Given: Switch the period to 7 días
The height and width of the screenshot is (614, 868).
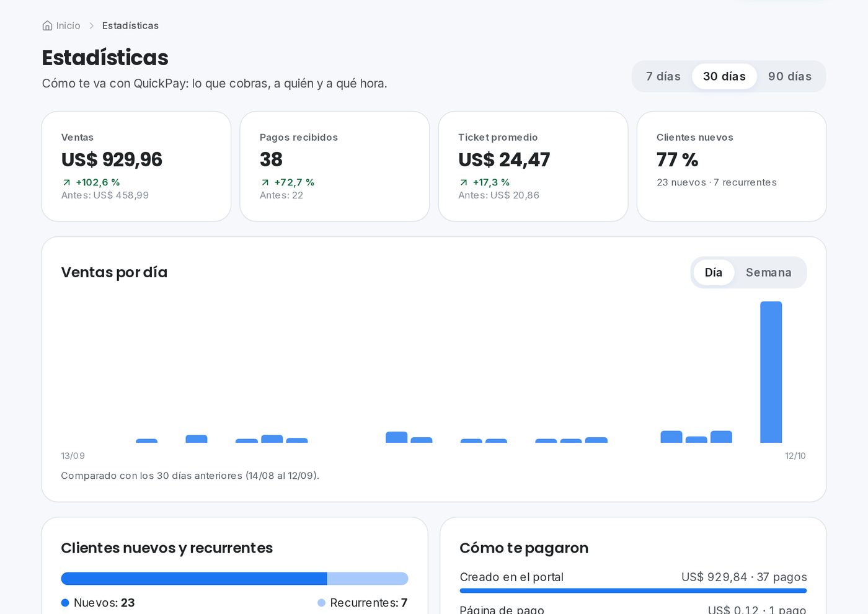Looking at the screenshot, I should 663,76.
